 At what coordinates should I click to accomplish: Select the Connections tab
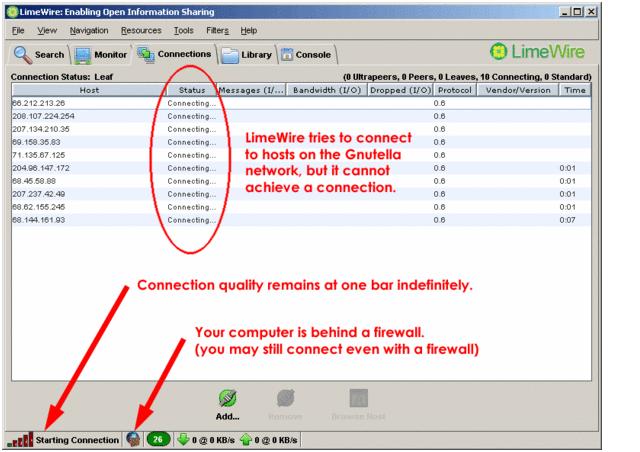pos(174,54)
